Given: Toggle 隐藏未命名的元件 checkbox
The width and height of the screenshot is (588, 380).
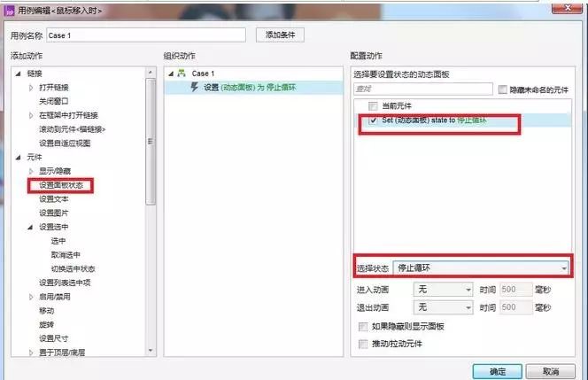Looking at the screenshot, I should click(x=503, y=89).
